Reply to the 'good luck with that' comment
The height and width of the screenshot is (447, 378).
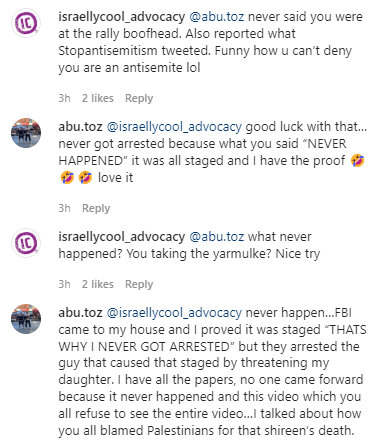click(96, 208)
